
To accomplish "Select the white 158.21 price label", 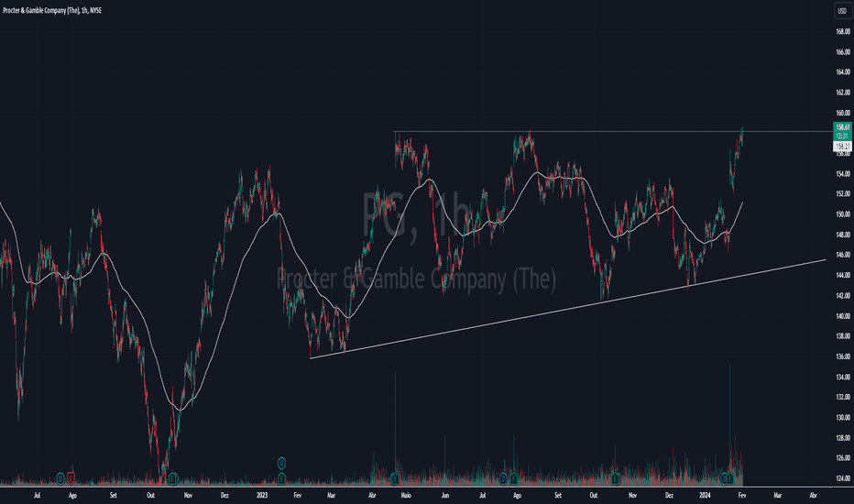I will point(840,145).
